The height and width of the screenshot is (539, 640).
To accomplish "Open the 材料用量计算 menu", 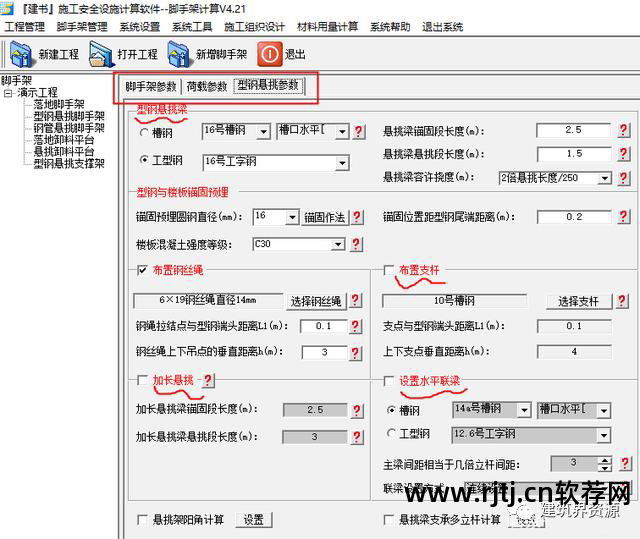I will pyautogui.click(x=327, y=27).
